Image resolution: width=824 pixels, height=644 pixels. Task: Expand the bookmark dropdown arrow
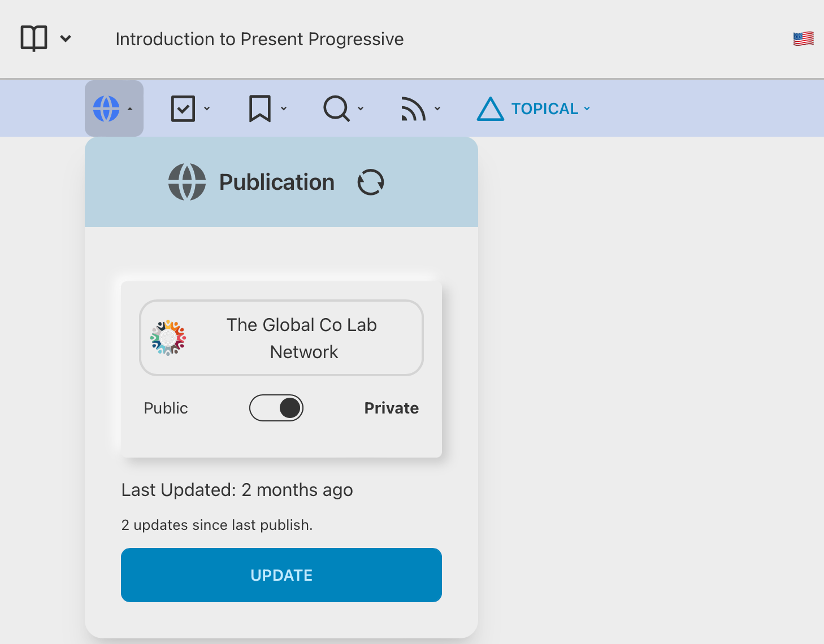[284, 108]
